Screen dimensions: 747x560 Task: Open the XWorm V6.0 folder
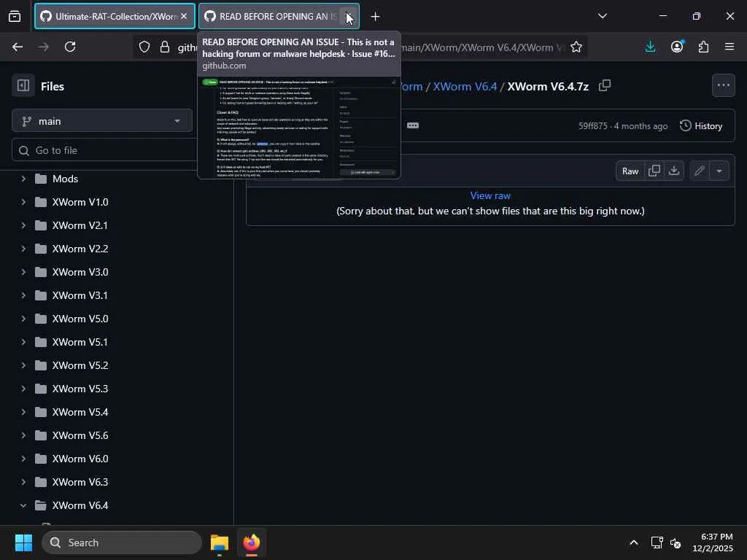(80, 459)
